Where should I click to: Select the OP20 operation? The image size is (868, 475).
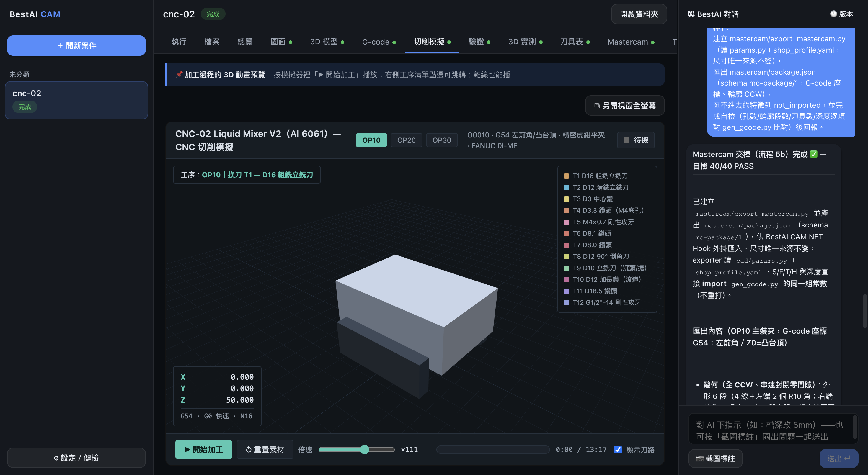pos(406,140)
